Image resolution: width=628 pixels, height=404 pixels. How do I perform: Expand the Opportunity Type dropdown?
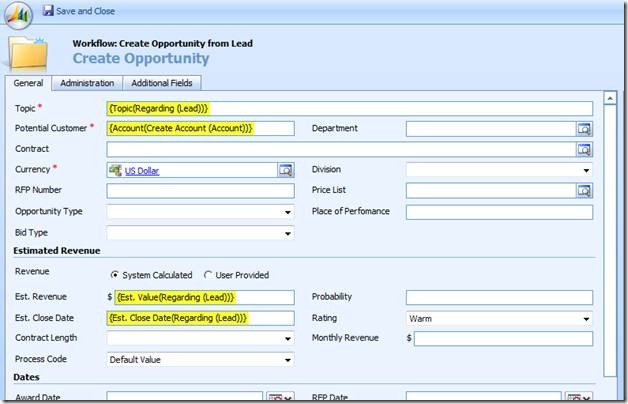click(x=288, y=212)
